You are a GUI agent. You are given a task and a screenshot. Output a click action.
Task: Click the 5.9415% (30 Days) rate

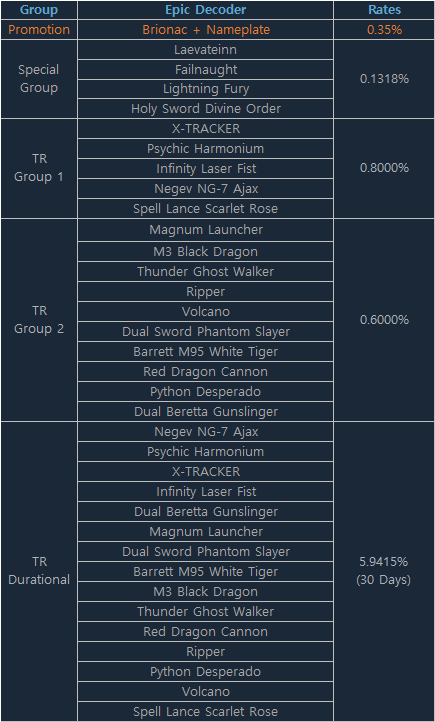pyautogui.click(x=384, y=571)
